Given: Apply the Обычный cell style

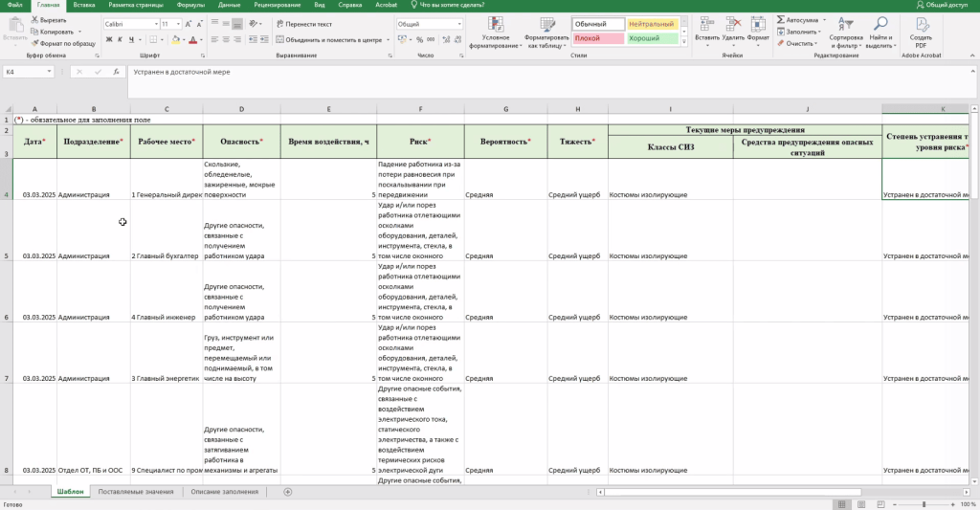Looking at the screenshot, I should (x=598, y=24).
